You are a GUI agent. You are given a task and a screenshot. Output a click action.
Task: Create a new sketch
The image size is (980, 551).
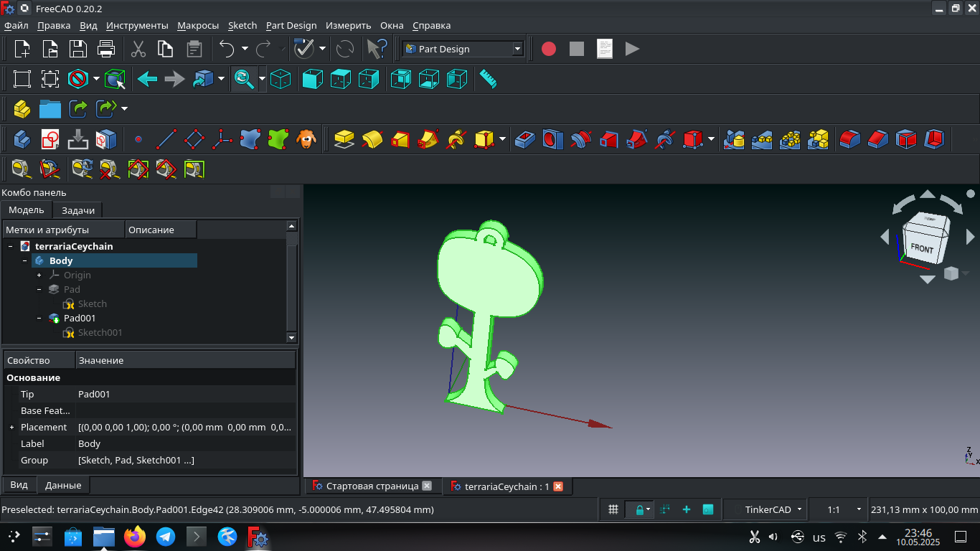click(50, 138)
